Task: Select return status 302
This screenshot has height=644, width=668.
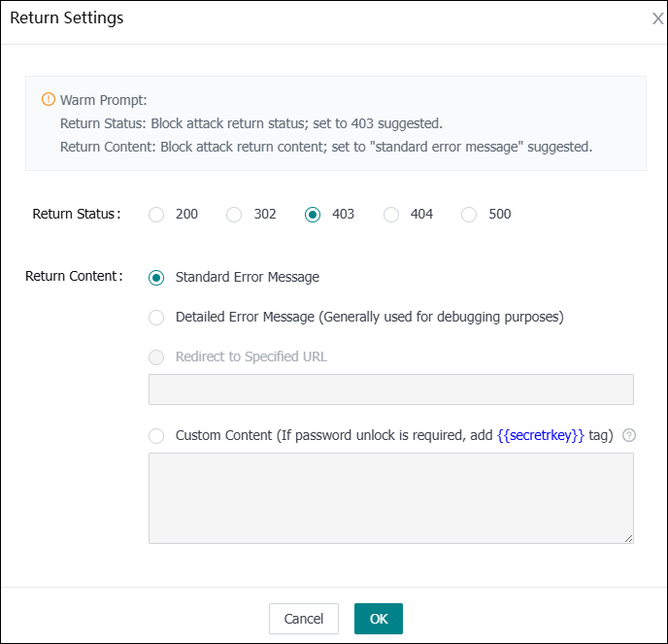Action: 234,215
